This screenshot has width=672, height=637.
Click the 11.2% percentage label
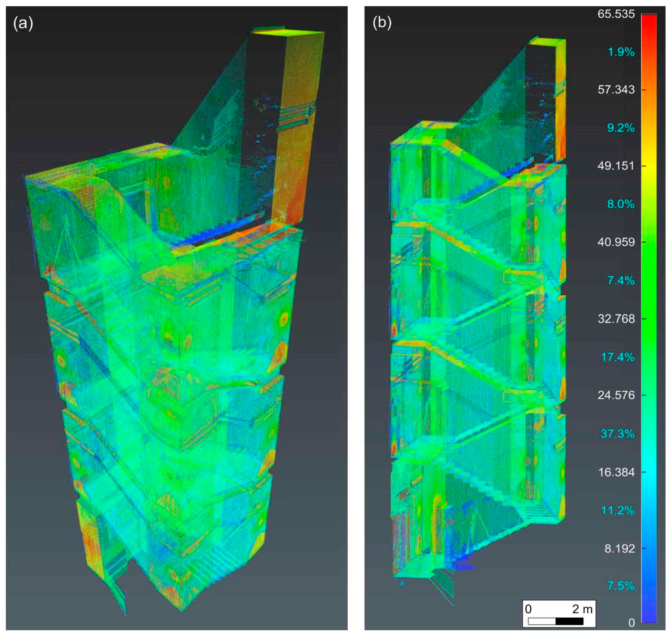pos(618,510)
